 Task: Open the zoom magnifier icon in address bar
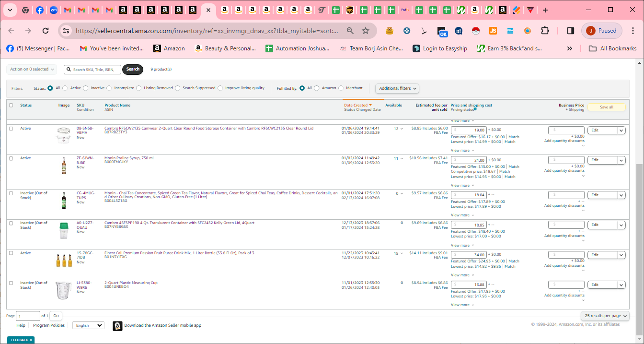click(350, 31)
